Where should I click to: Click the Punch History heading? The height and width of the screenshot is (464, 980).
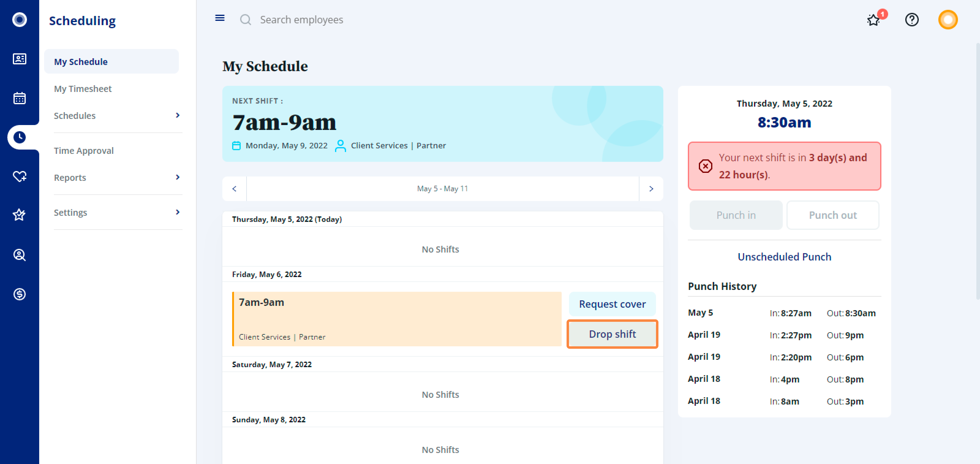pyautogui.click(x=722, y=286)
